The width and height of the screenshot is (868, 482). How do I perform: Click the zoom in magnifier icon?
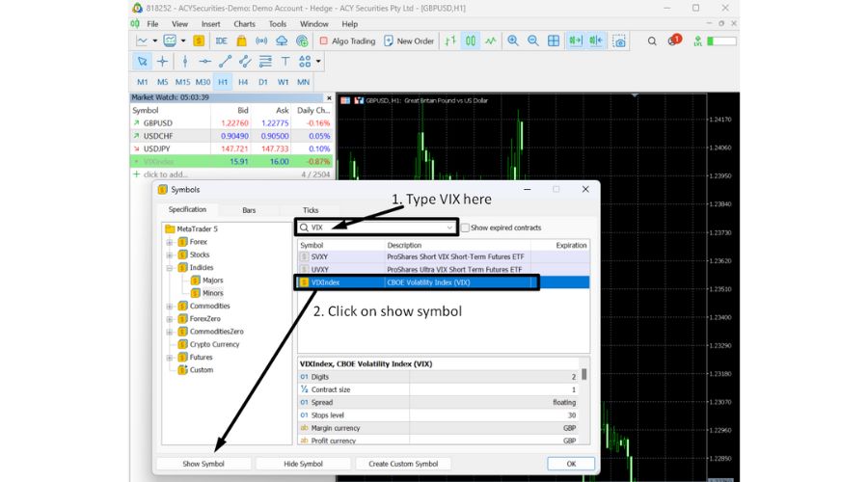pos(512,41)
